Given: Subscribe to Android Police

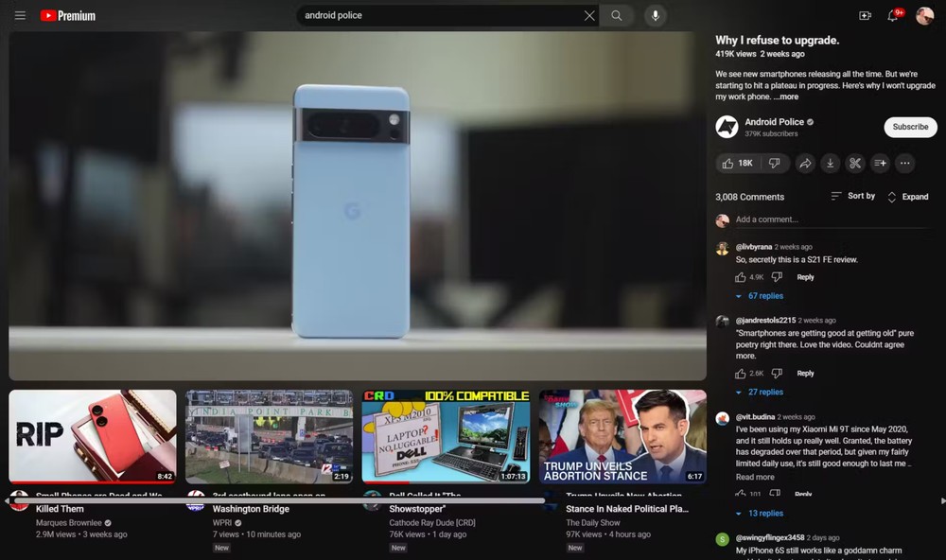Looking at the screenshot, I should pos(910,127).
